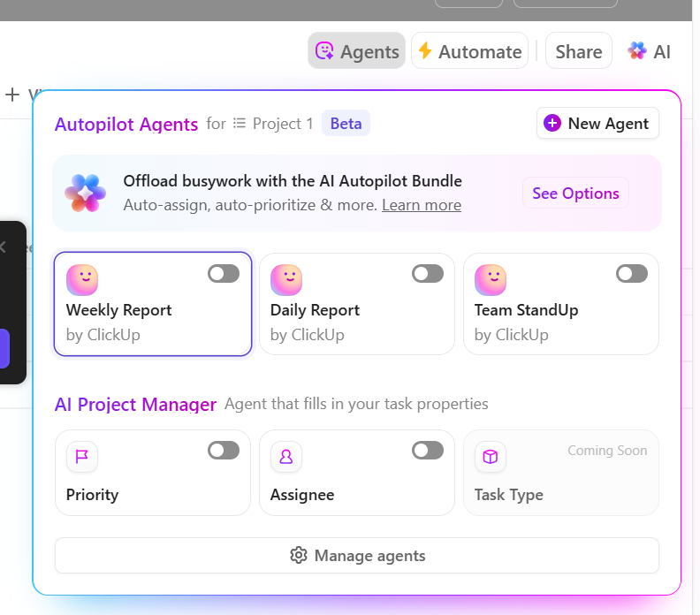Click the lightning bolt Automate icon
Screen dimensions: 700x615
click(x=425, y=50)
